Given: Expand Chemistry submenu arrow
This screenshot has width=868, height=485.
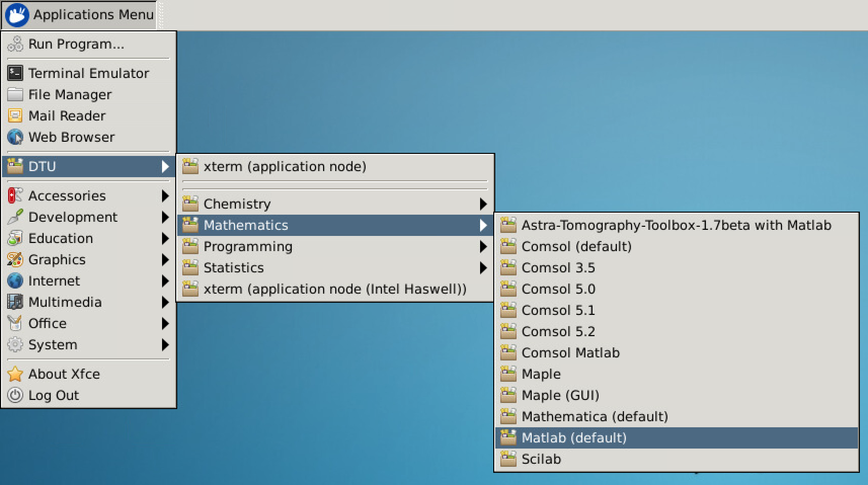Looking at the screenshot, I should pos(483,204).
